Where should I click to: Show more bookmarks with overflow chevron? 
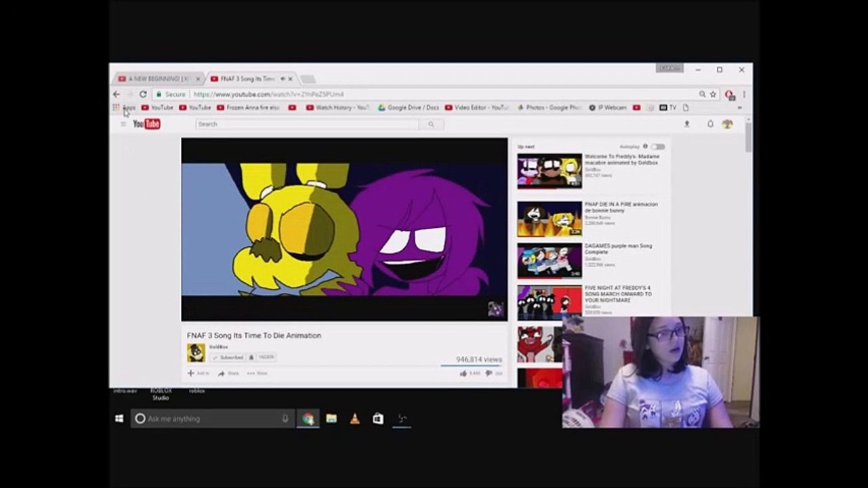click(739, 107)
